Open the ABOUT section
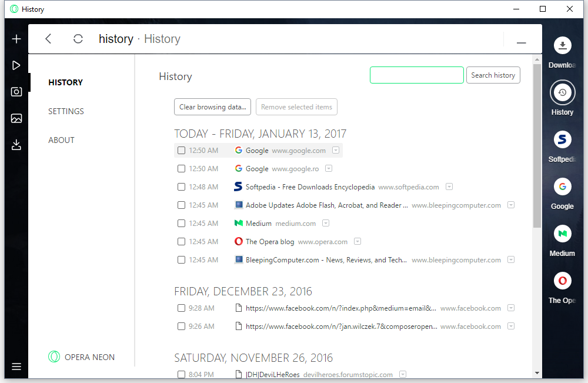The image size is (588, 383). [x=61, y=140]
